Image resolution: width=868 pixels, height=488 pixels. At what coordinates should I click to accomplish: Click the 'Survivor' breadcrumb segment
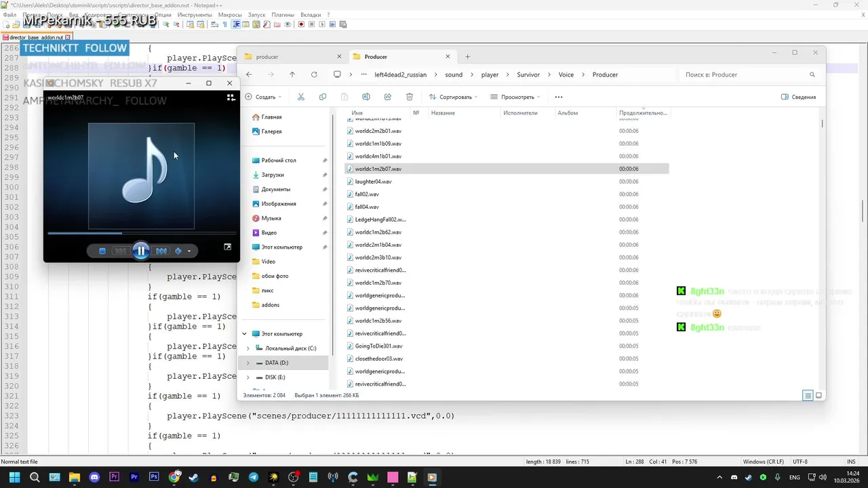click(x=528, y=75)
